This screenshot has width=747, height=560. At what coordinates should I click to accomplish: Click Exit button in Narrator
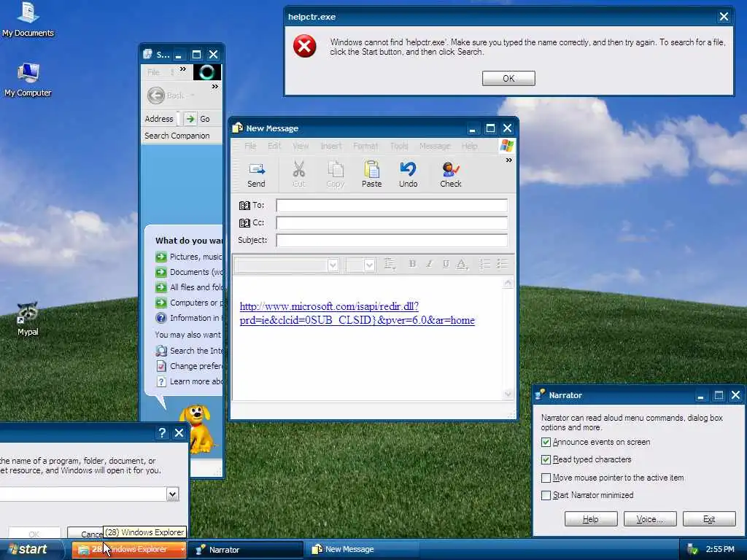coord(709,519)
